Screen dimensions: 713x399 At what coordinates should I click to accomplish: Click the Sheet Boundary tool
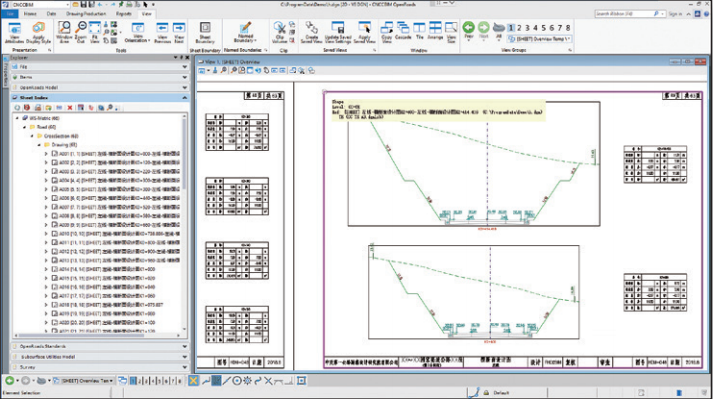205,33
